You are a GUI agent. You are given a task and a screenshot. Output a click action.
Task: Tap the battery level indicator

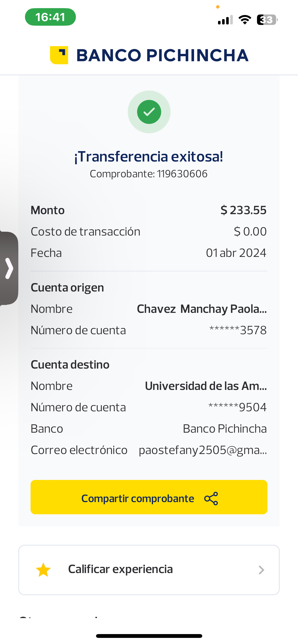tap(267, 20)
